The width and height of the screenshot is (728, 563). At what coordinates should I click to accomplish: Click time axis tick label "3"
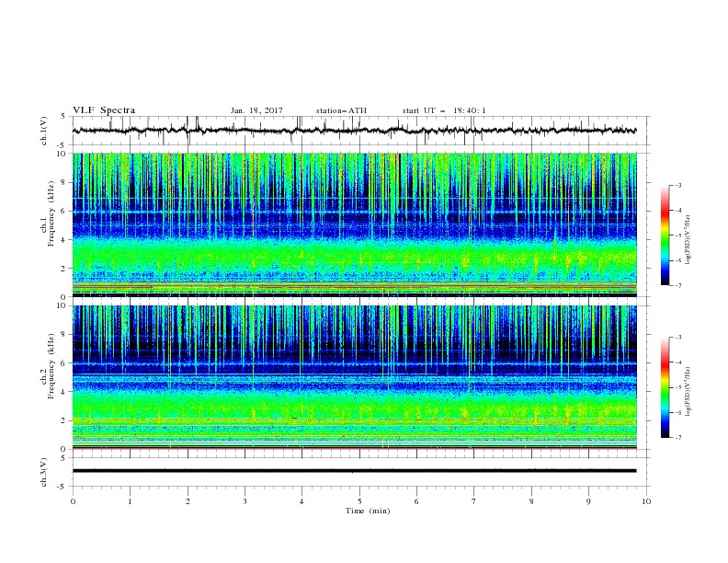click(x=245, y=501)
